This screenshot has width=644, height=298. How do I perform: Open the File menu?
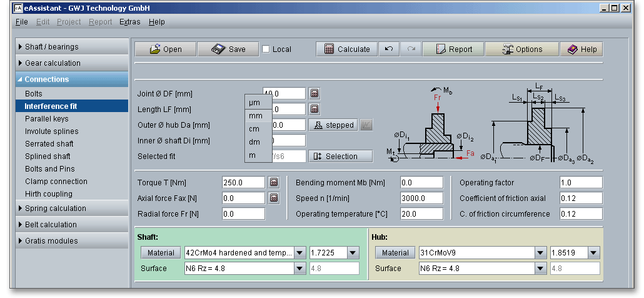[21, 22]
